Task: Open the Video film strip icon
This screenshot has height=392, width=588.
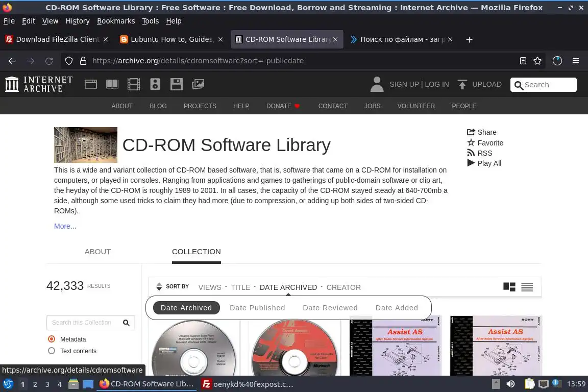Action: click(x=134, y=84)
